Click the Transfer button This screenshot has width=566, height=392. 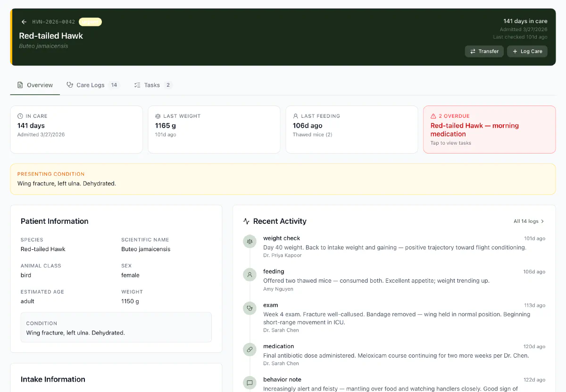tap(484, 51)
